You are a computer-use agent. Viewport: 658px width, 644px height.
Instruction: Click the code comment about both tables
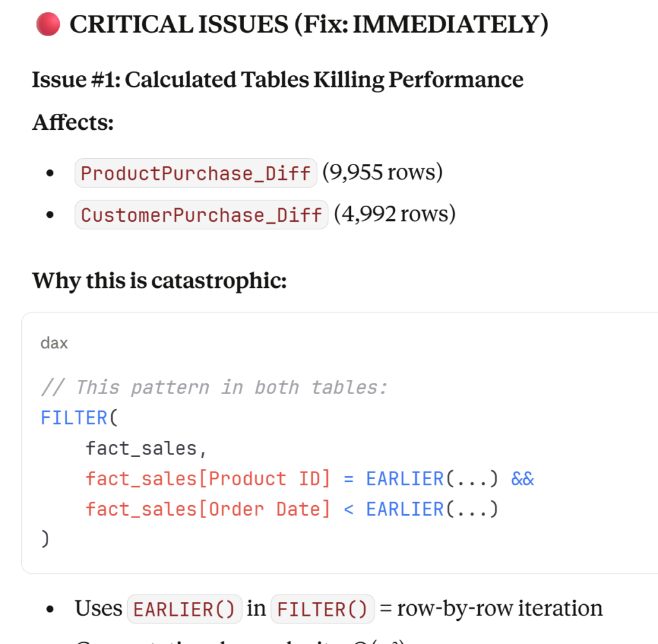(x=215, y=387)
